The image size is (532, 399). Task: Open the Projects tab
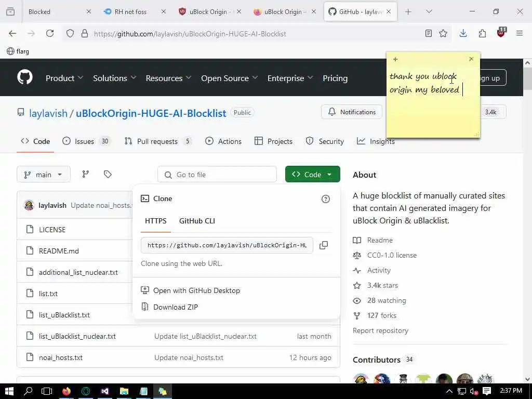pos(273,141)
